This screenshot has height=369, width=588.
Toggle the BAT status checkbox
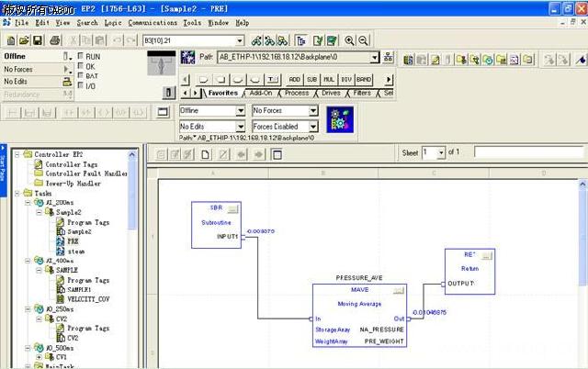coord(82,75)
